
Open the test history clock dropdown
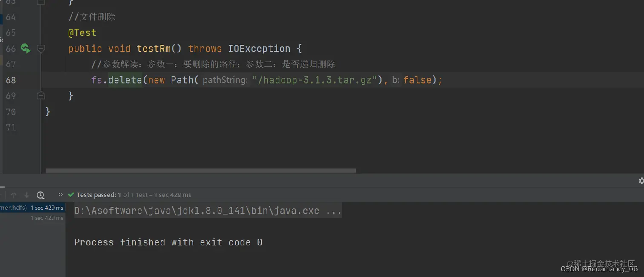[x=40, y=195]
